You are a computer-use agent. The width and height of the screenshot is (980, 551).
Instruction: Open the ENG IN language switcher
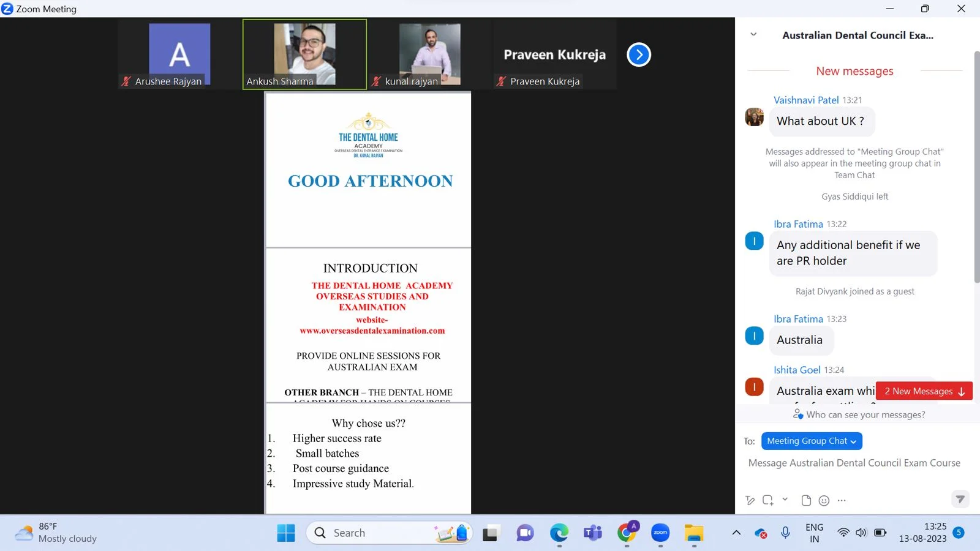814,533
